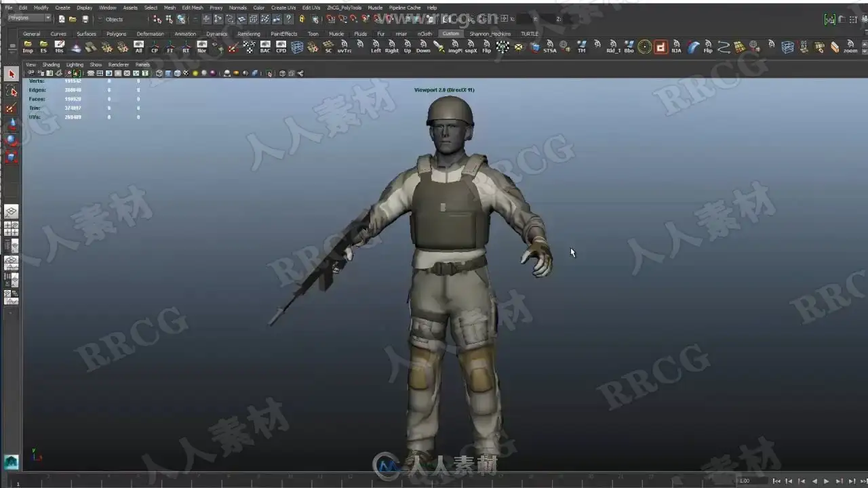Click the Play forwards button
Screen dimensions: 868x488
coord(826,481)
